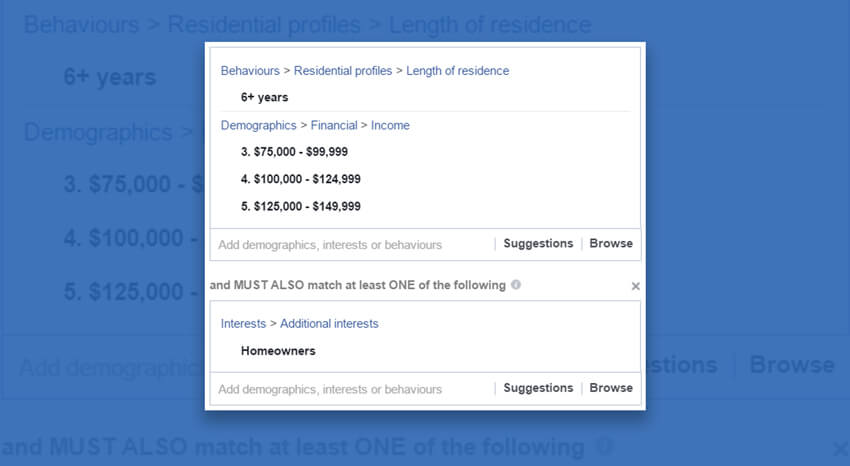Open the Interests breadcrumb link

point(243,324)
